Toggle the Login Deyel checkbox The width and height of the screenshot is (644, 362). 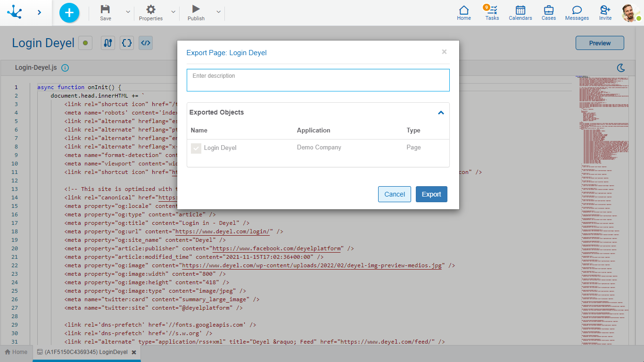click(x=196, y=148)
